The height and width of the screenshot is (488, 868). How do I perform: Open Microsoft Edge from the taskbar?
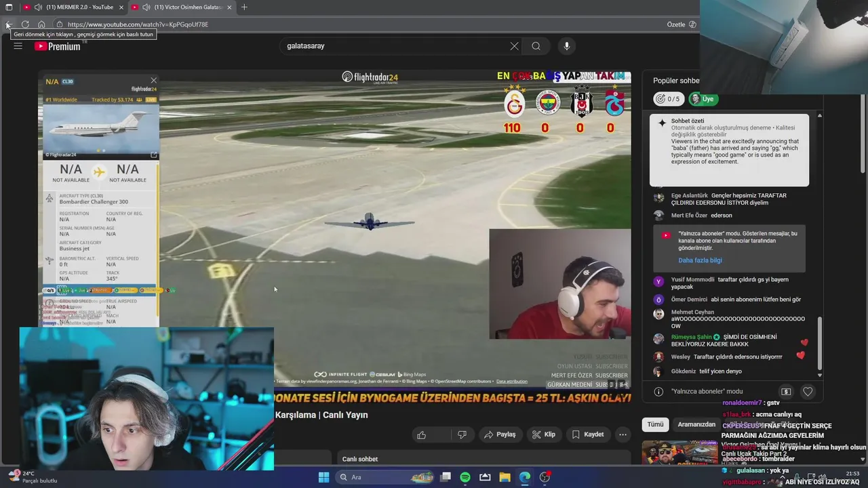click(x=525, y=477)
